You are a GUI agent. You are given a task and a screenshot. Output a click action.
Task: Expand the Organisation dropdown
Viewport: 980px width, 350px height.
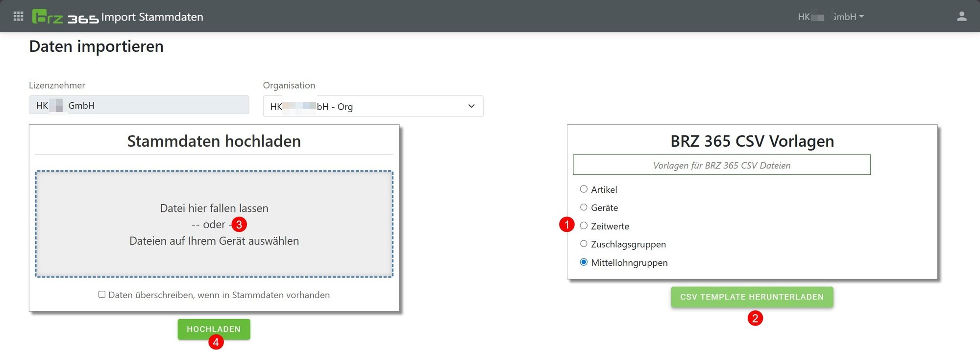pyautogui.click(x=373, y=106)
